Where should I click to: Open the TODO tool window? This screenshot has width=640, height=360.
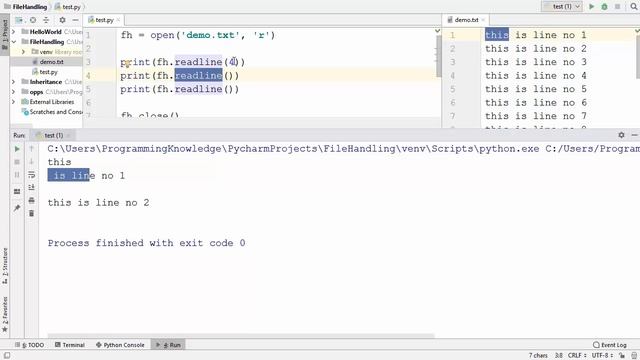29,345
